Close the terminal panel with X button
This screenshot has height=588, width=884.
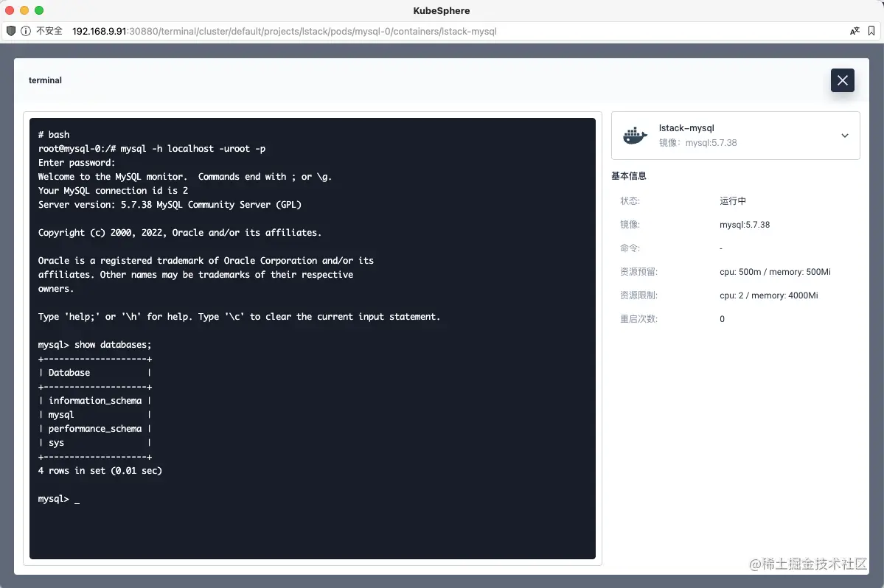tap(842, 80)
